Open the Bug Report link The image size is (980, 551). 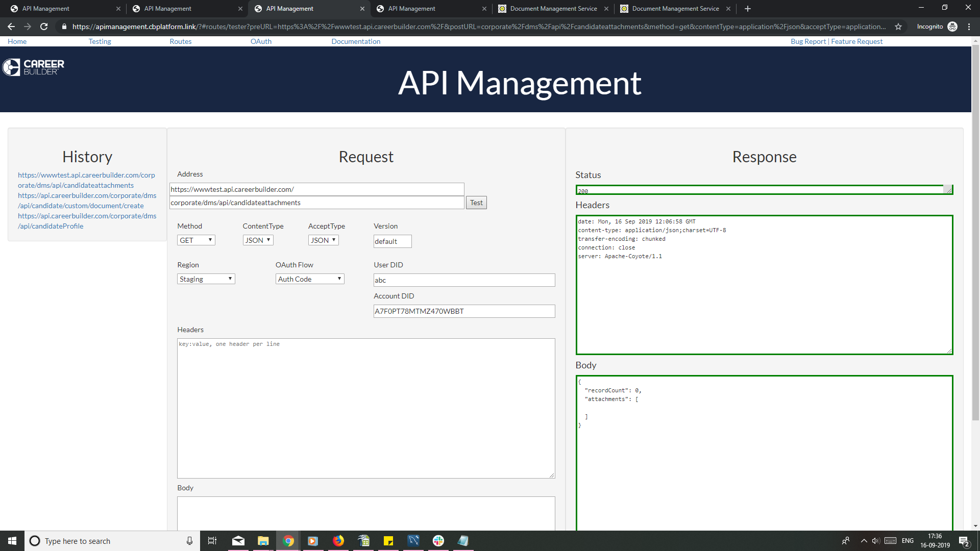[808, 41]
